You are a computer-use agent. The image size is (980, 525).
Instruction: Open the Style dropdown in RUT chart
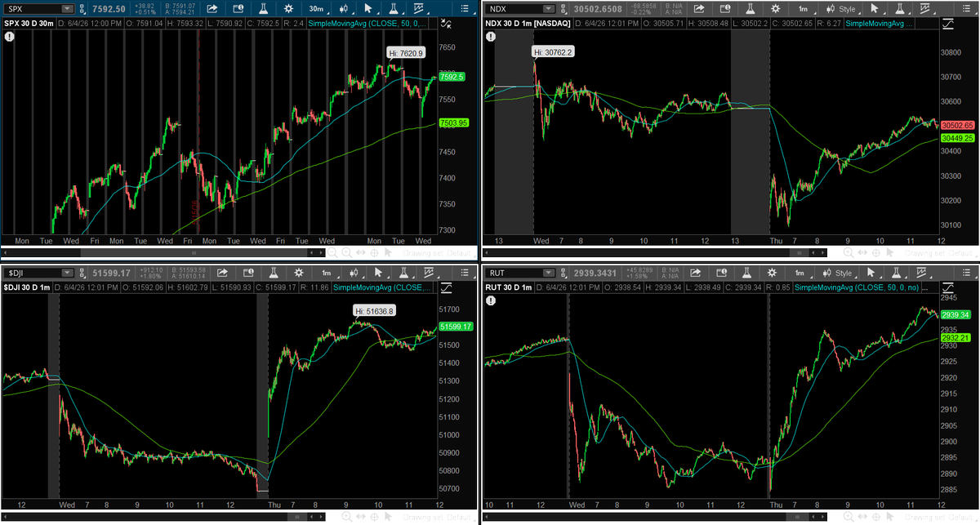pyautogui.click(x=836, y=273)
